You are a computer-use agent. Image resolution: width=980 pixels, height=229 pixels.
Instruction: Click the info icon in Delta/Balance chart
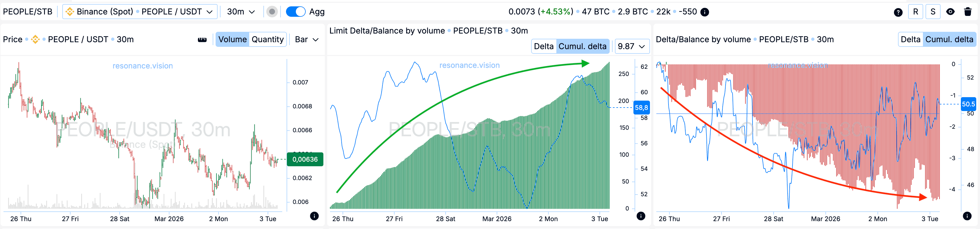[967, 216]
